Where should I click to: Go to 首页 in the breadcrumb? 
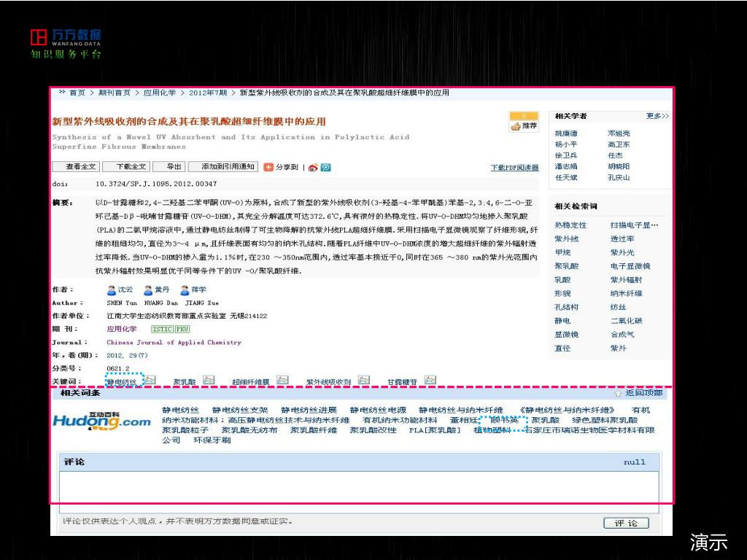coord(77,93)
